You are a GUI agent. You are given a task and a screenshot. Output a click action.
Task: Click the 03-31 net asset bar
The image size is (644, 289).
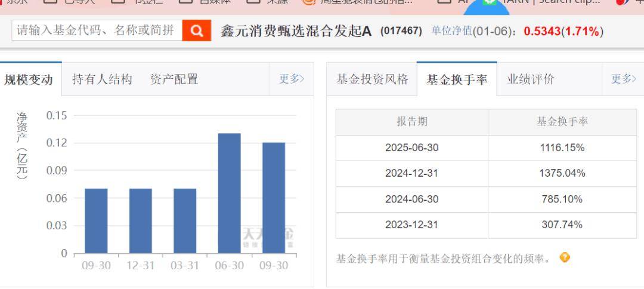185,221
